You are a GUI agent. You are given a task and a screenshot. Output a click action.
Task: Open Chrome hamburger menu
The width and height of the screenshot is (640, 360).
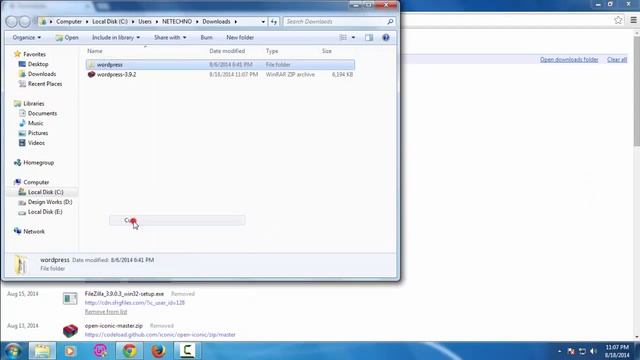pos(633,20)
